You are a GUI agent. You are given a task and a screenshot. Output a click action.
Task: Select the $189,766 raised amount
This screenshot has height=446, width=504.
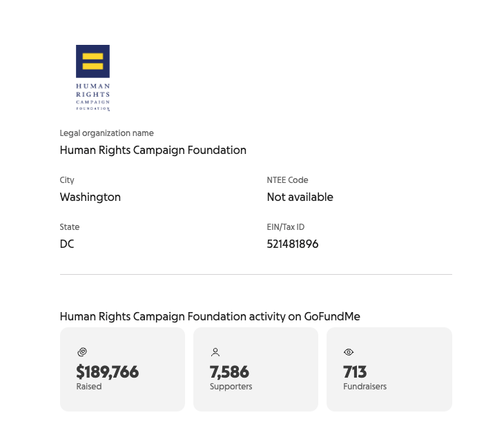(107, 372)
